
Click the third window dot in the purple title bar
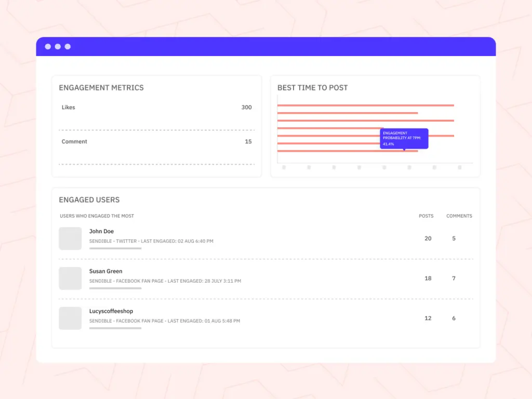coord(68,47)
